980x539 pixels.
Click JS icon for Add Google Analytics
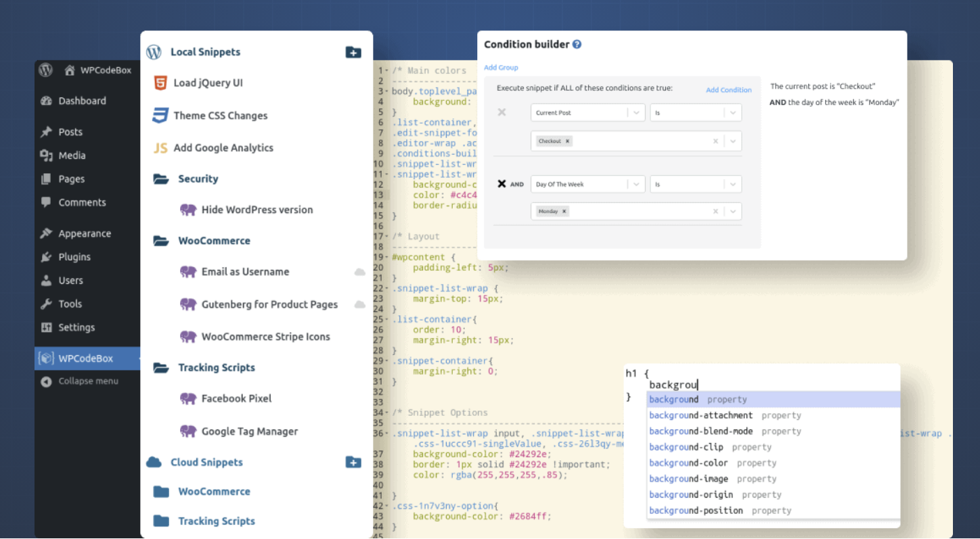tap(160, 148)
